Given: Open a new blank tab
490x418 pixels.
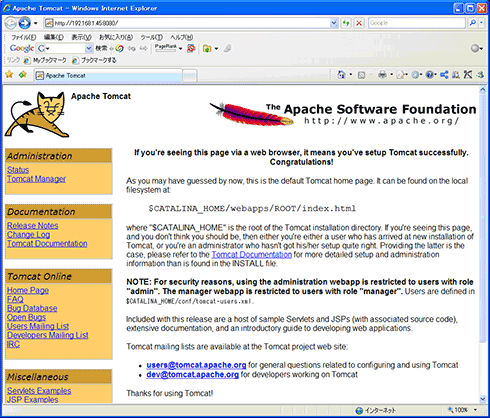Looking at the screenshot, I should tap(190, 76).
